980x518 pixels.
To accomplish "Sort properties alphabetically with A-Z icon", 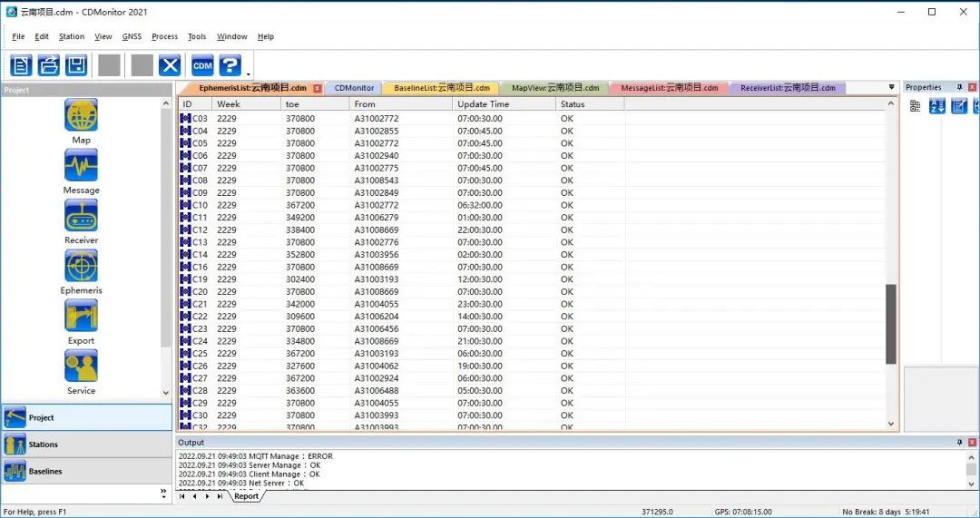I will [x=936, y=106].
